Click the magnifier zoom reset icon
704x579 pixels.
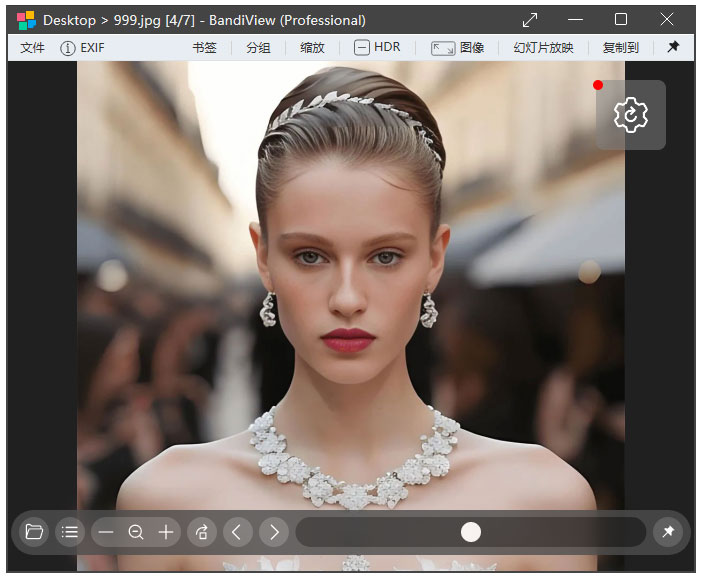coord(136,532)
